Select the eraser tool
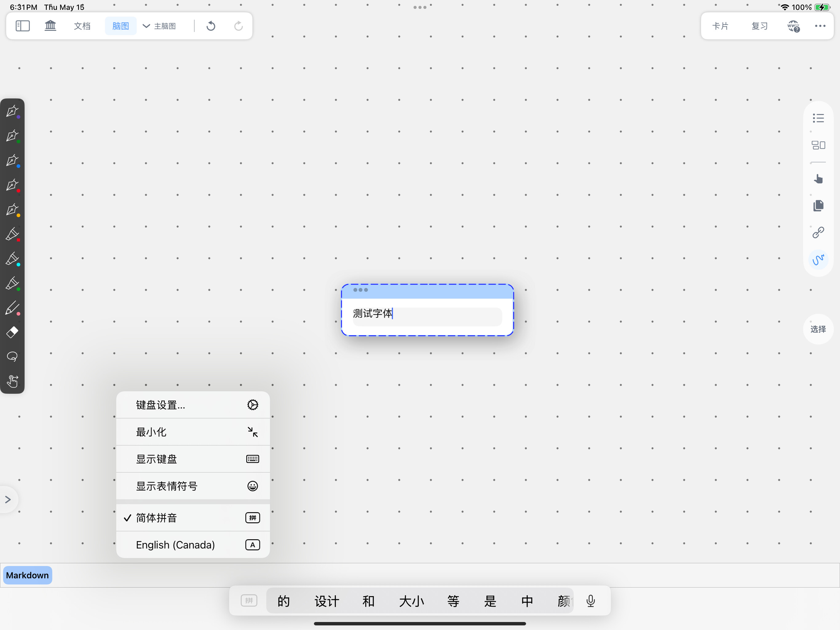 [13, 332]
